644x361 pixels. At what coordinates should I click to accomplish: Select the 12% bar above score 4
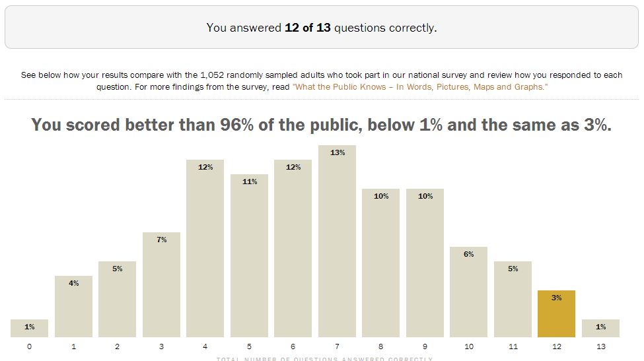click(205, 249)
